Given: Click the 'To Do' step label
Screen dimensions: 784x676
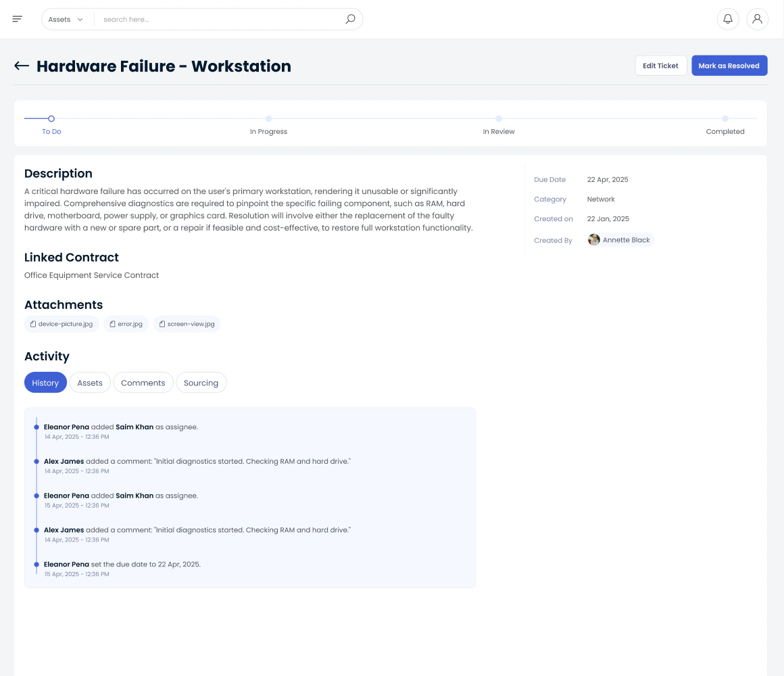Looking at the screenshot, I should tap(51, 132).
